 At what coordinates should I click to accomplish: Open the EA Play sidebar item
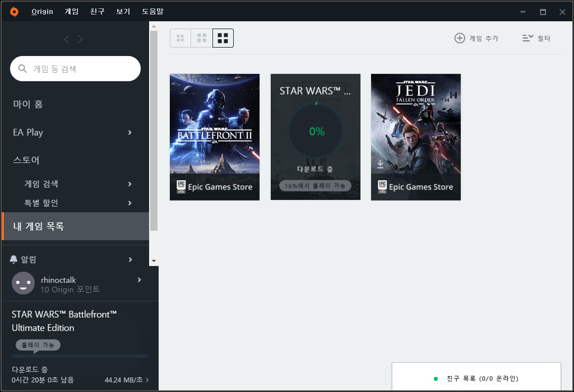(28, 132)
